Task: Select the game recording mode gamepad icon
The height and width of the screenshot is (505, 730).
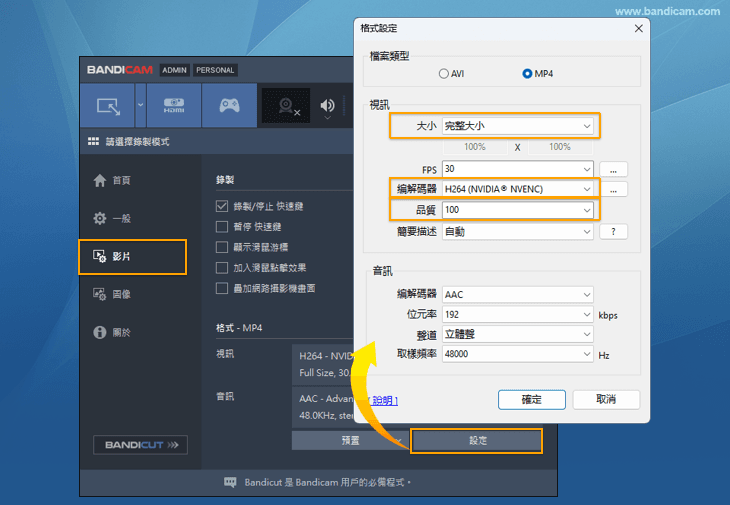Action: [229, 106]
